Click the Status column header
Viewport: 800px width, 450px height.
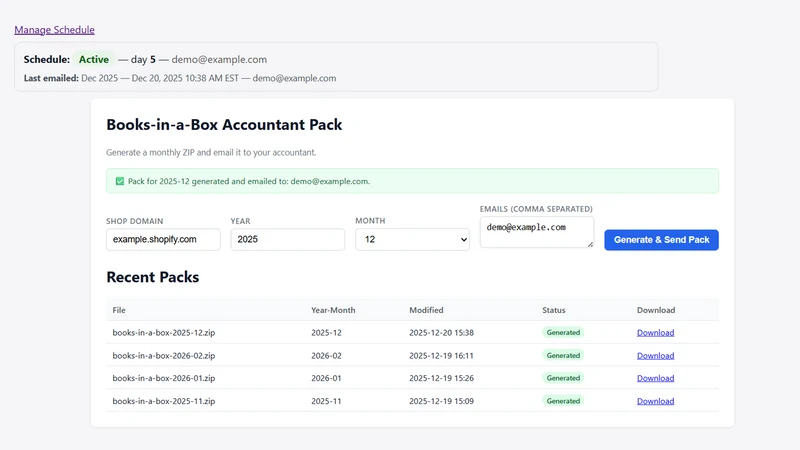coord(554,310)
